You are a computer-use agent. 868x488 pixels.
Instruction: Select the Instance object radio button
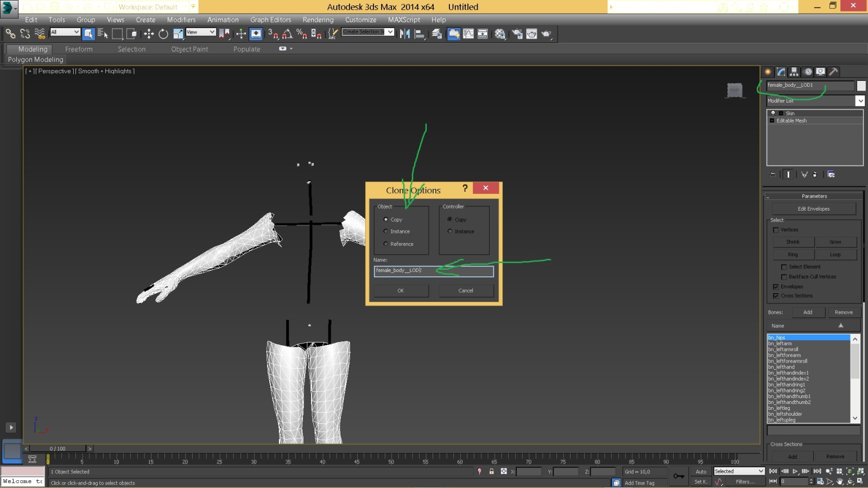coord(386,232)
